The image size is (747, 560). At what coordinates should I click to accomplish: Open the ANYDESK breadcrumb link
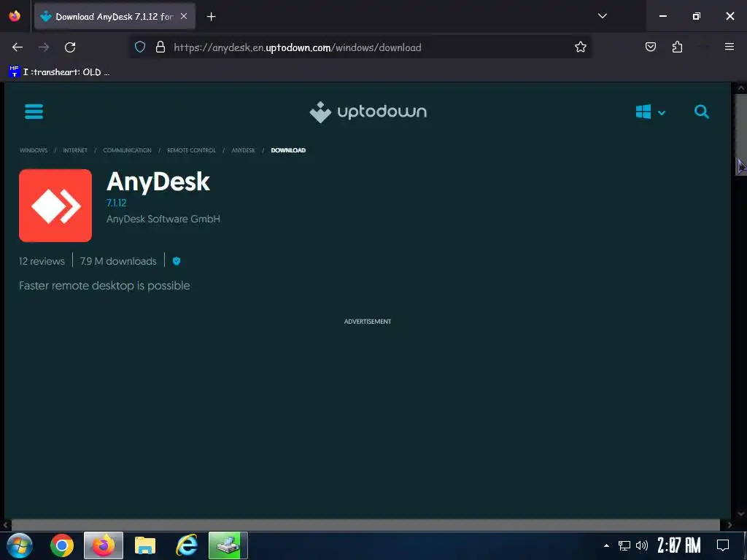tap(244, 150)
